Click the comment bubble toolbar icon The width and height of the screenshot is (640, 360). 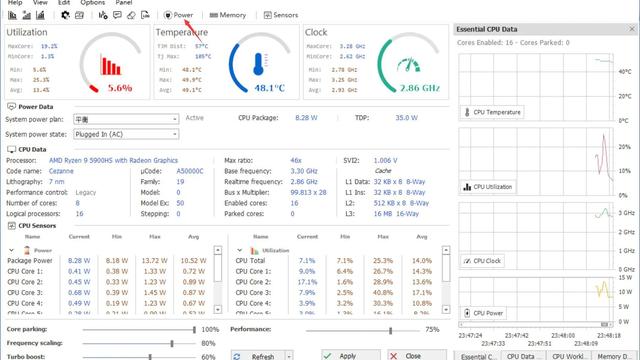[117, 15]
